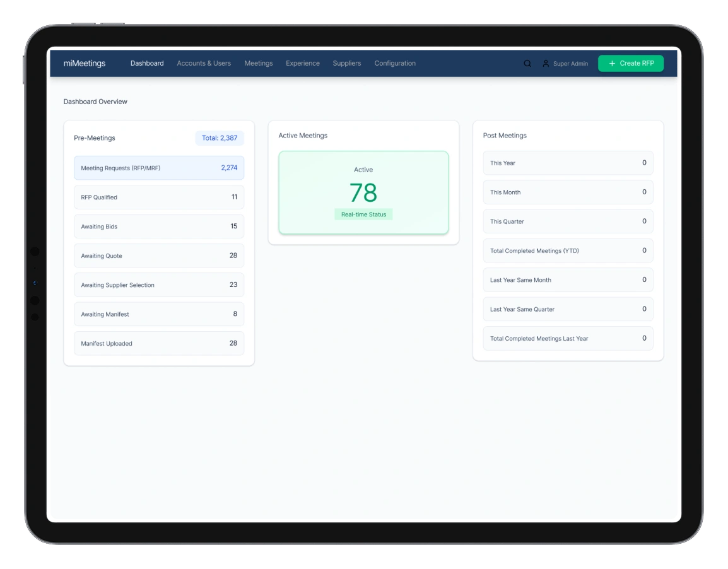Select Meeting Requests (RFP/MRF) row
Image resolution: width=728 pixels, height=569 pixels.
tap(159, 168)
